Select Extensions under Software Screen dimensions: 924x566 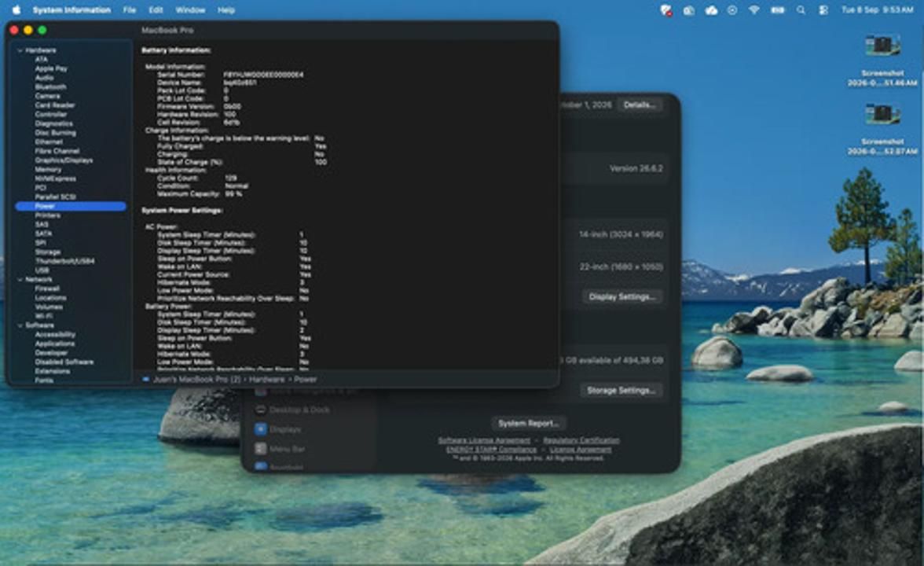click(53, 371)
